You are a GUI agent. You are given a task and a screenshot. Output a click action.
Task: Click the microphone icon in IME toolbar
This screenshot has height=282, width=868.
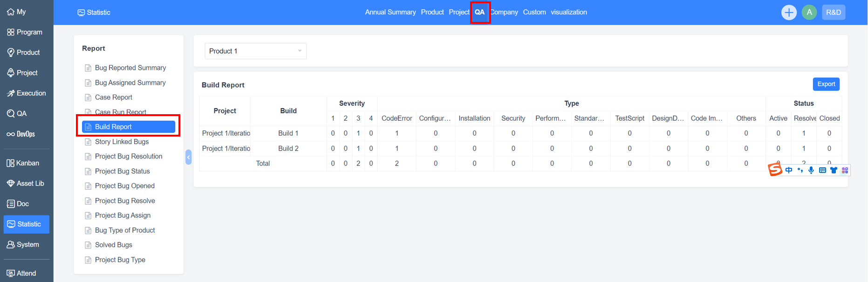pyautogui.click(x=811, y=170)
